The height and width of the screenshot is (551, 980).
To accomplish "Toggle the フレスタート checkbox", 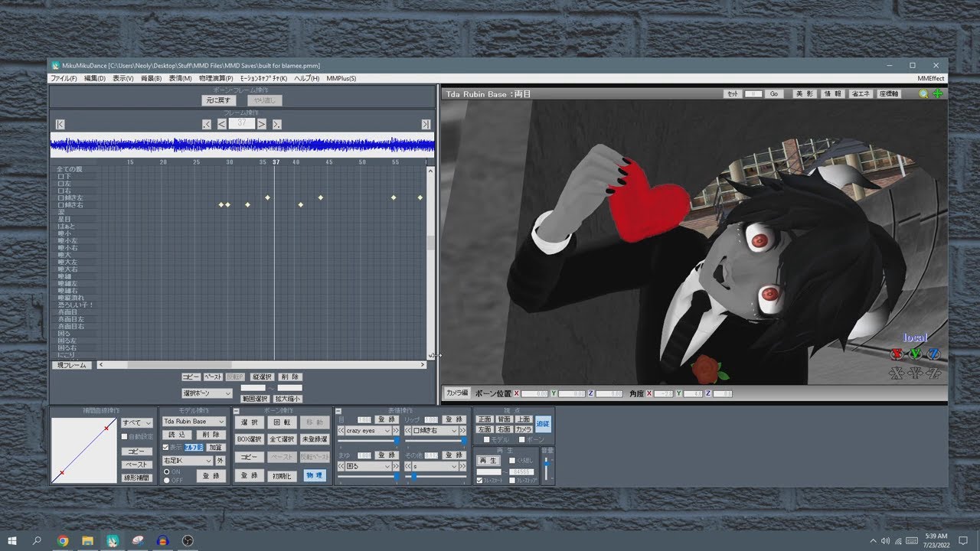I will pos(479,481).
